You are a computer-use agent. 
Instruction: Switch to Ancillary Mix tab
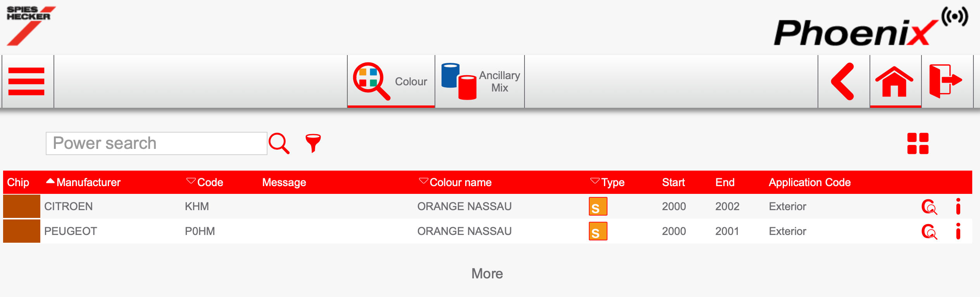tap(480, 81)
